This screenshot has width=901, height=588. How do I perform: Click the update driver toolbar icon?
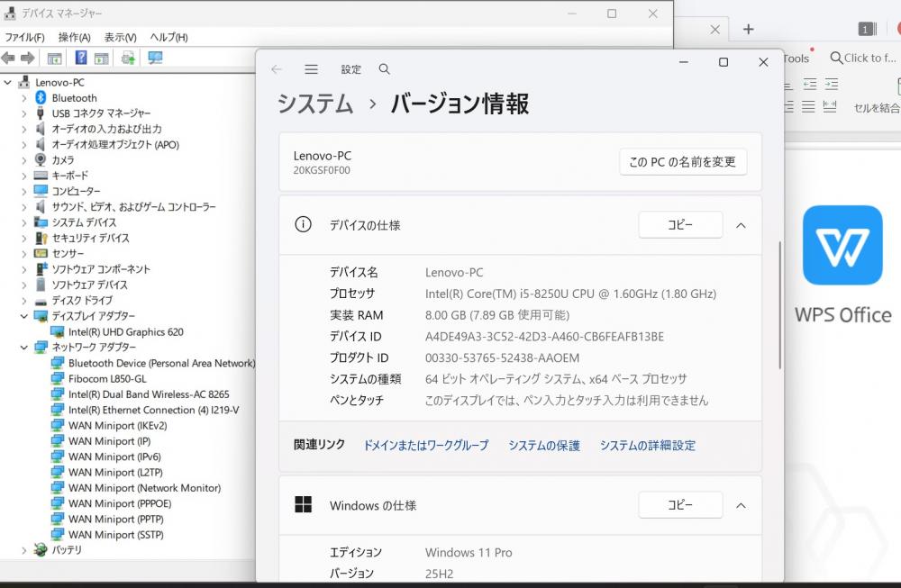[128, 59]
